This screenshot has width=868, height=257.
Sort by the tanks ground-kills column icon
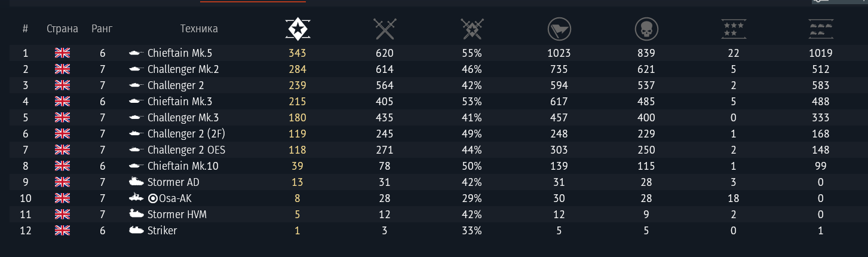[x=820, y=28]
